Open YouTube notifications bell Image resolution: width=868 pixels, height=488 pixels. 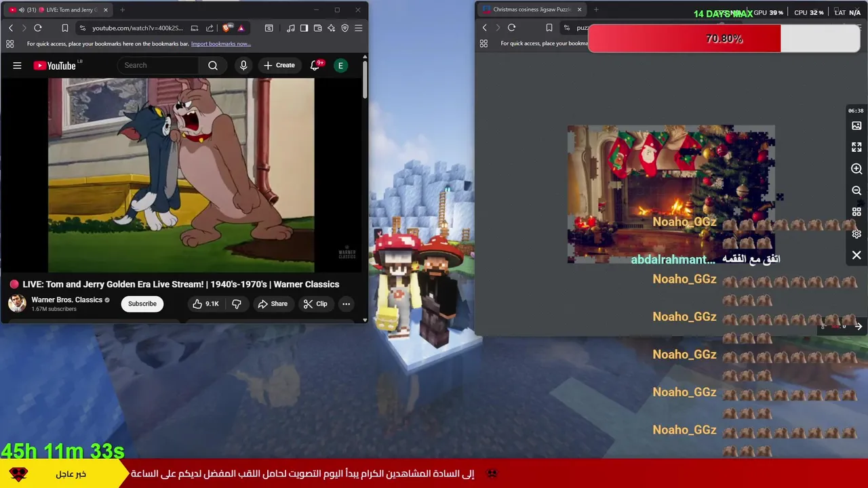click(x=315, y=65)
